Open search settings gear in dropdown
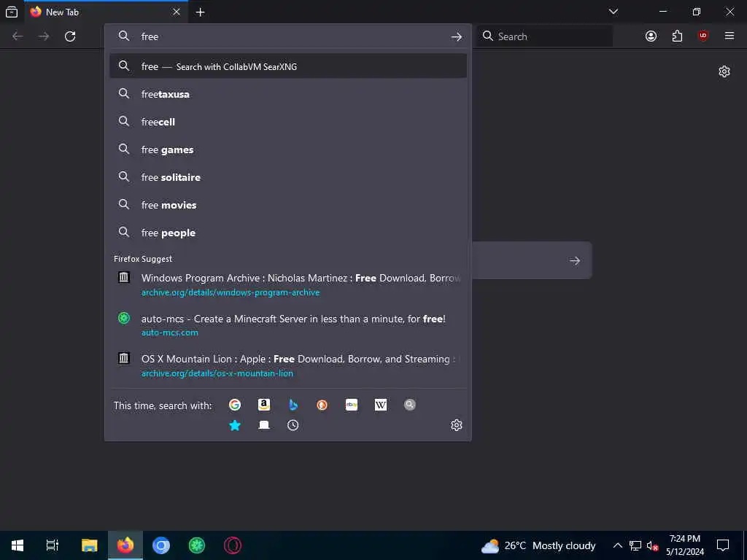 click(457, 425)
